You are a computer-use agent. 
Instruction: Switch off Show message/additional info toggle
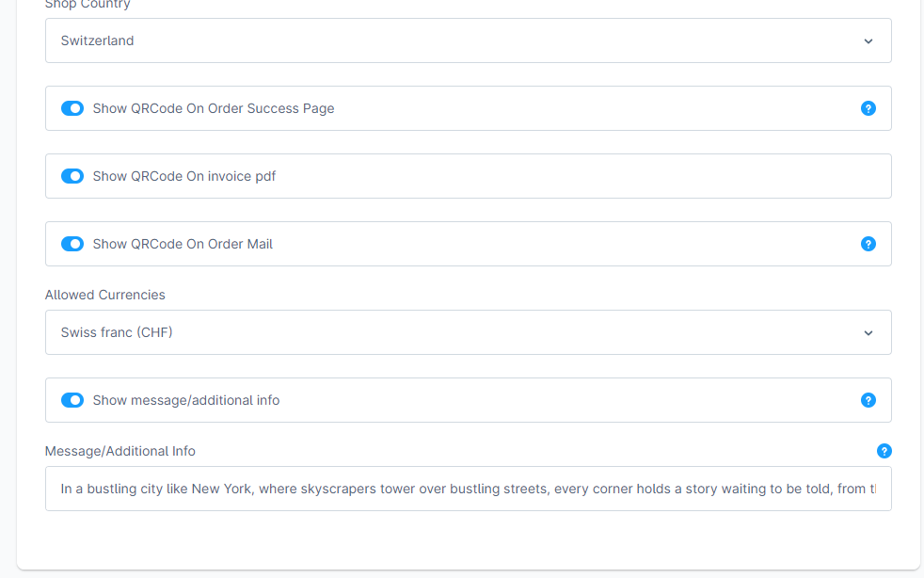tap(72, 400)
